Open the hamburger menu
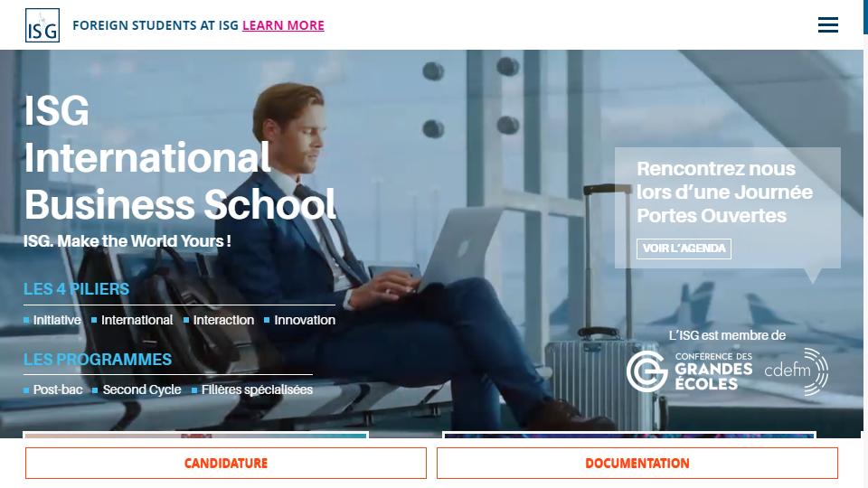Image resolution: width=868 pixels, height=488 pixels. coord(827,25)
